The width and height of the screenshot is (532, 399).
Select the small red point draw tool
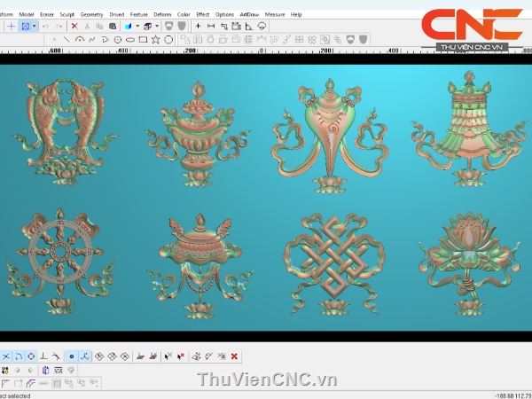coord(54,40)
